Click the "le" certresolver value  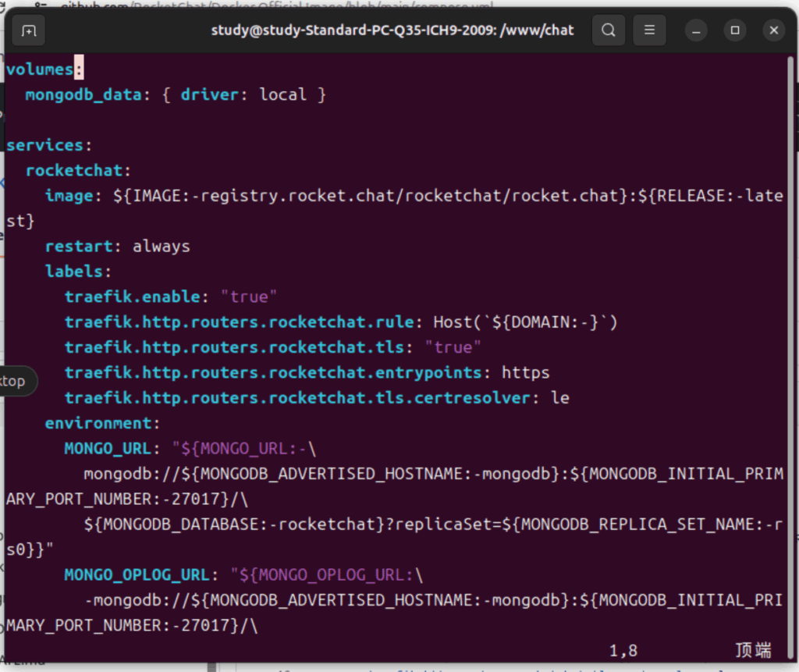560,398
